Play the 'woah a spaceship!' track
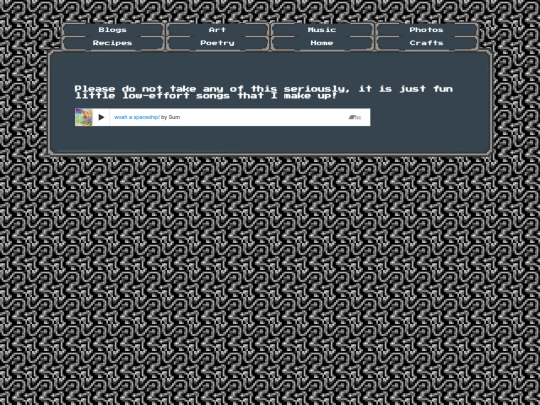The image size is (540, 405). coord(101,117)
